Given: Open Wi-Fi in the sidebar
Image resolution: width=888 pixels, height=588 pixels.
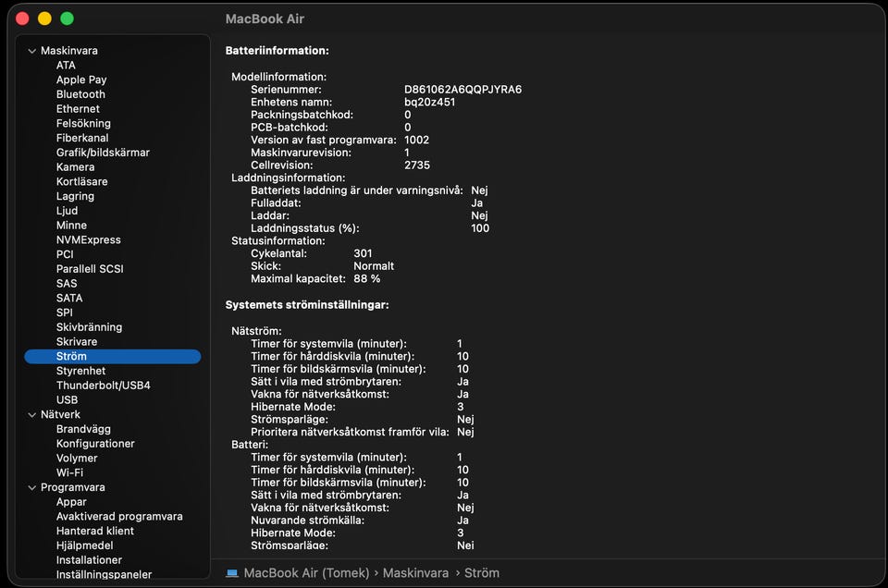Looking at the screenshot, I should pyautogui.click(x=69, y=472).
